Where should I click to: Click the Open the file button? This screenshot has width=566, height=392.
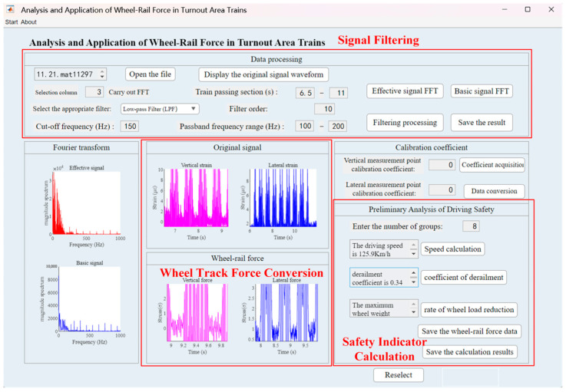click(151, 74)
